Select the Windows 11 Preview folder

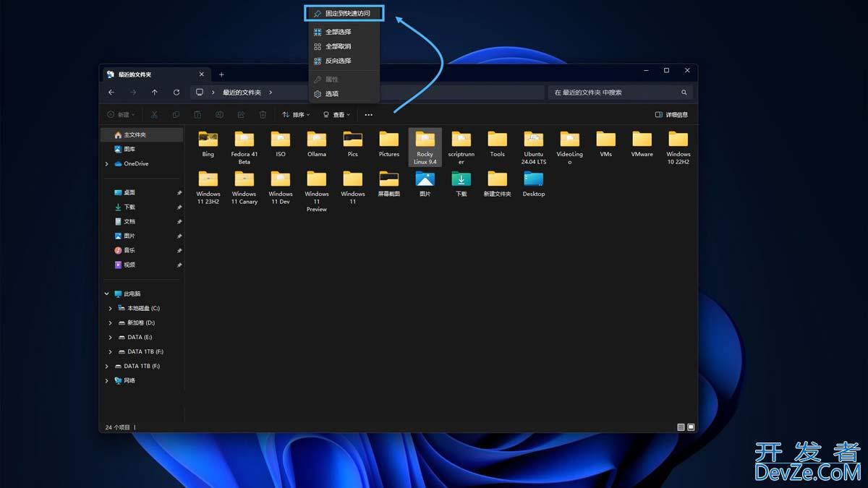coord(317,191)
